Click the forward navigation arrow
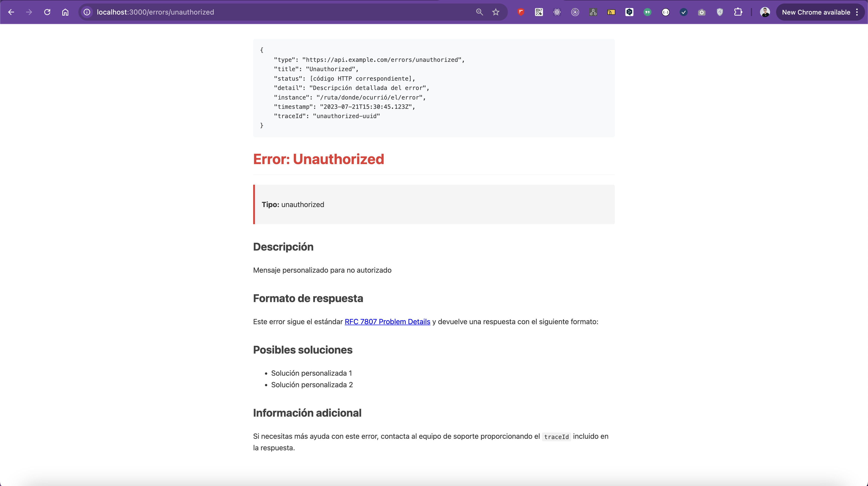This screenshot has height=486, width=868. click(x=29, y=12)
